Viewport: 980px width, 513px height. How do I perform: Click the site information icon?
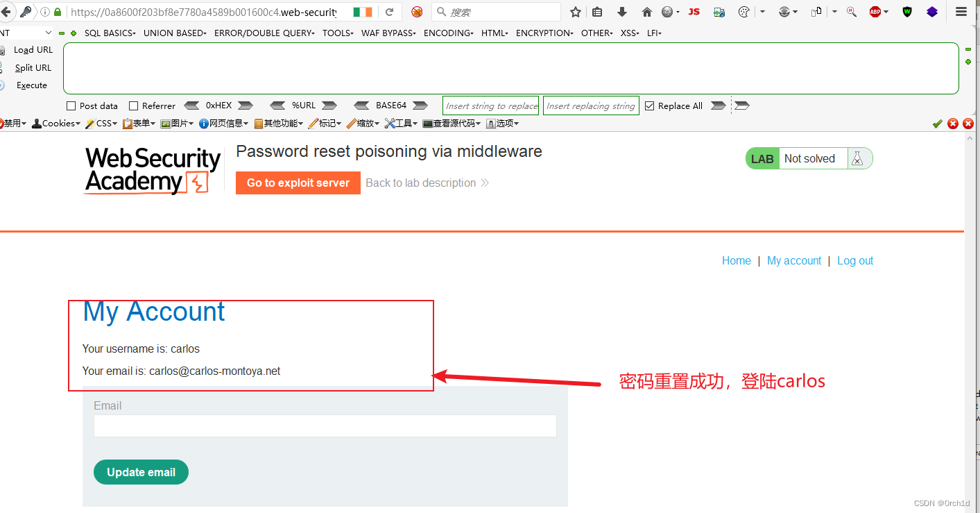pos(45,12)
